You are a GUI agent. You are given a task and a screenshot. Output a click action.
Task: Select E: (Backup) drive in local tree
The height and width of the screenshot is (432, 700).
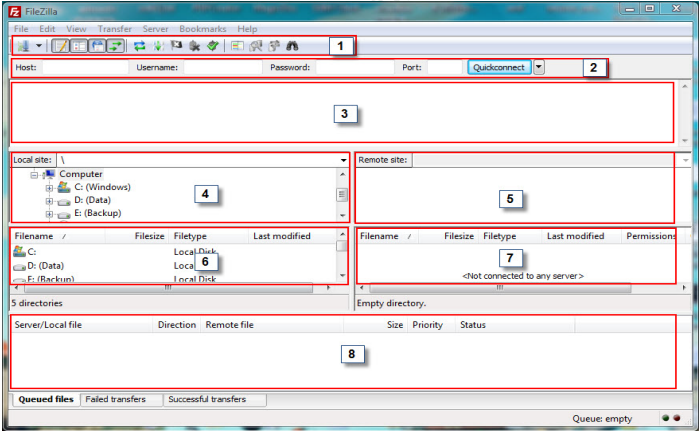97,213
